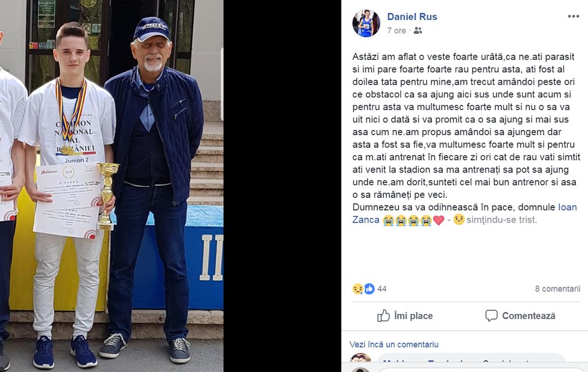Click the red heart emoji in post
The height and width of the screenshot is (372, 588).
[438, 220]
